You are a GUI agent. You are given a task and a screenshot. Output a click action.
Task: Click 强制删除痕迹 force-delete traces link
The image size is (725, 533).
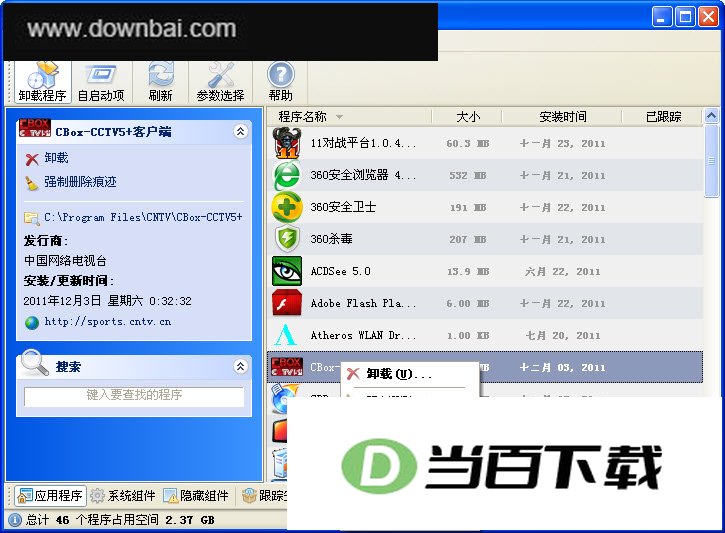pos(70,182)
